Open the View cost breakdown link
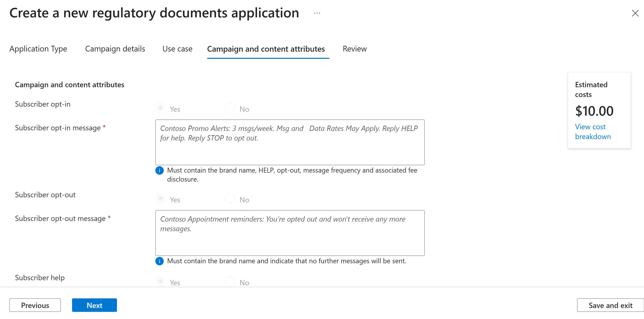This screenshot has height=319, width=644. coord(593,132)
